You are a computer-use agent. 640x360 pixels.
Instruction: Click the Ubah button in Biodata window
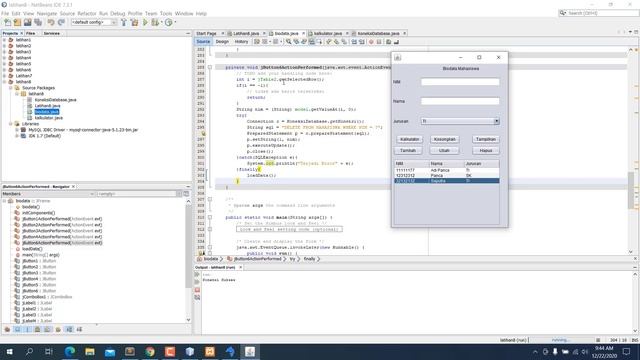[444, 151]
